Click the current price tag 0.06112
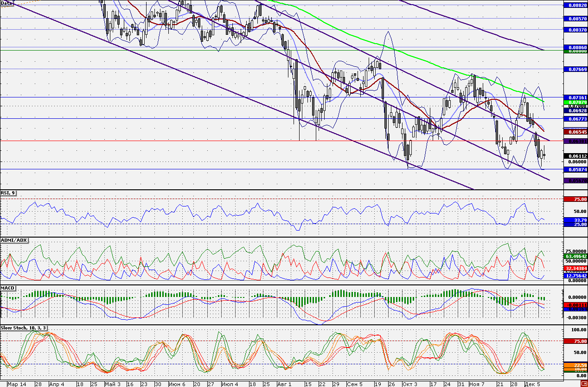 click(x=575, y=156)
